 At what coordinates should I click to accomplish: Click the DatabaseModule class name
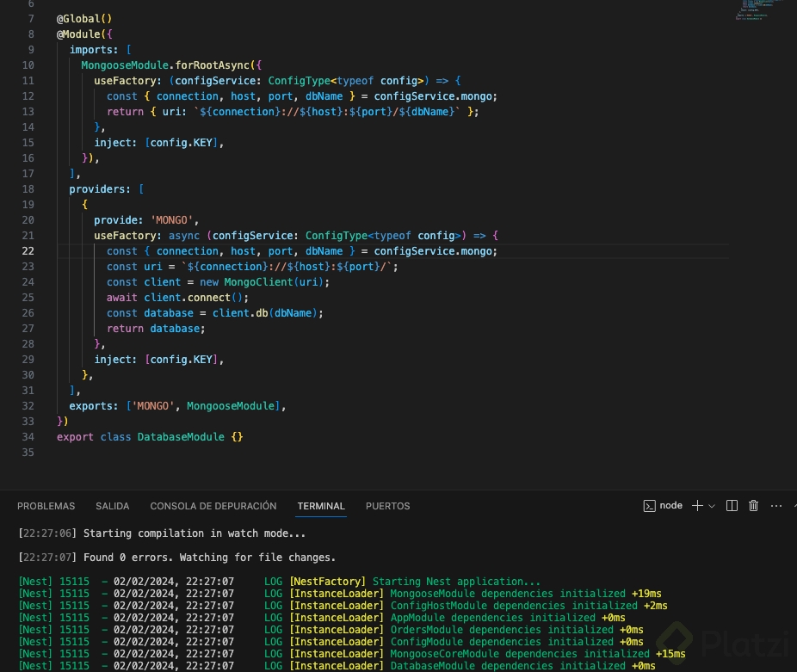point(182,437)
